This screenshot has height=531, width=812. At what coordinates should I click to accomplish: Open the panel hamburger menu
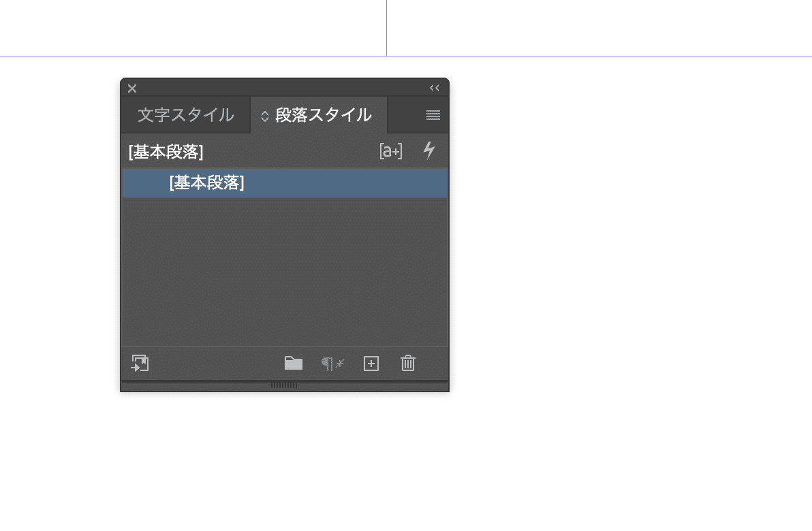point(433,115)
